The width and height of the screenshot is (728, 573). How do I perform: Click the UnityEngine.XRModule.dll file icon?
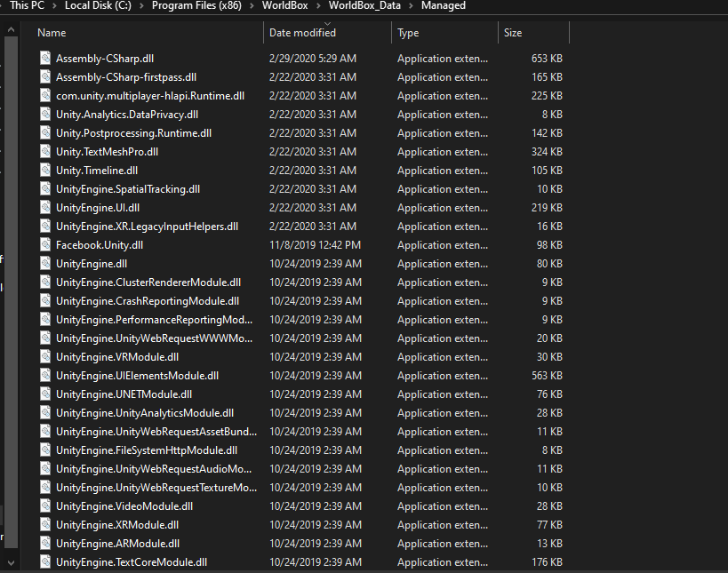45,524
